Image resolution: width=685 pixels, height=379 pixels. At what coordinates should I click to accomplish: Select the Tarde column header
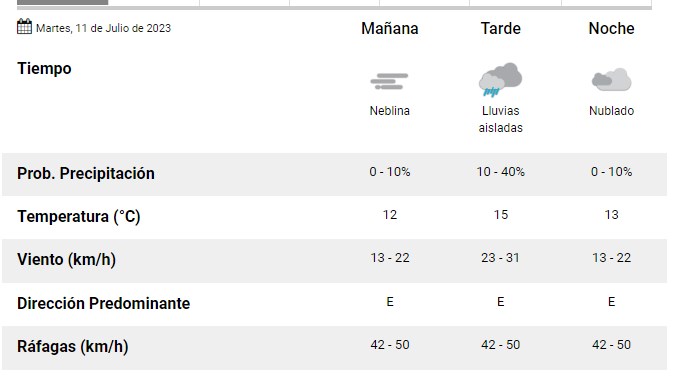(501, 28)
